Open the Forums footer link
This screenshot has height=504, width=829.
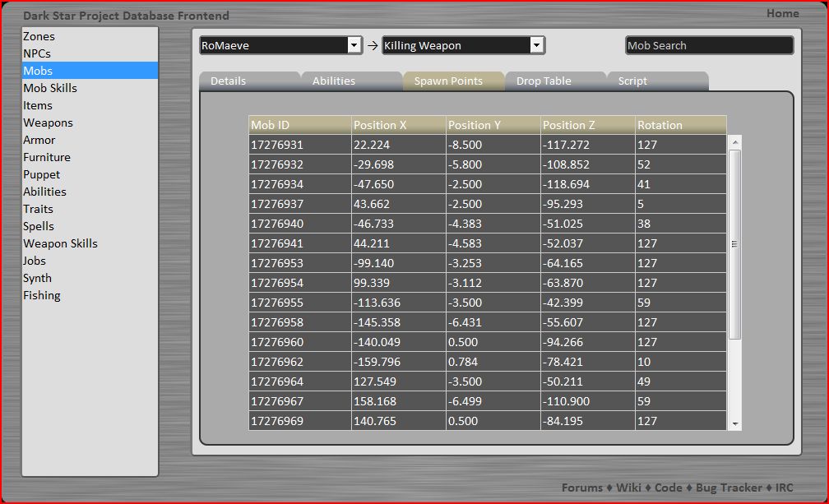(581, 488)
